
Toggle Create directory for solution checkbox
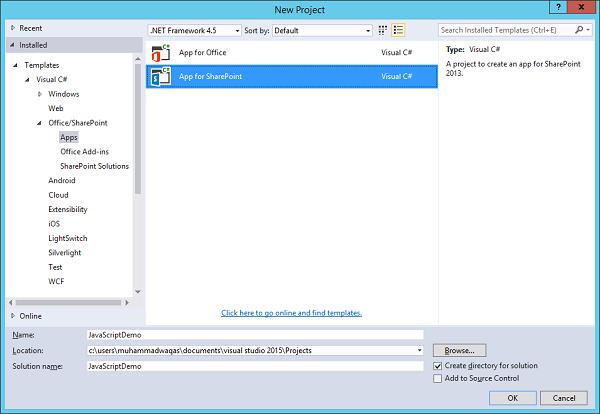click(437, 366)
